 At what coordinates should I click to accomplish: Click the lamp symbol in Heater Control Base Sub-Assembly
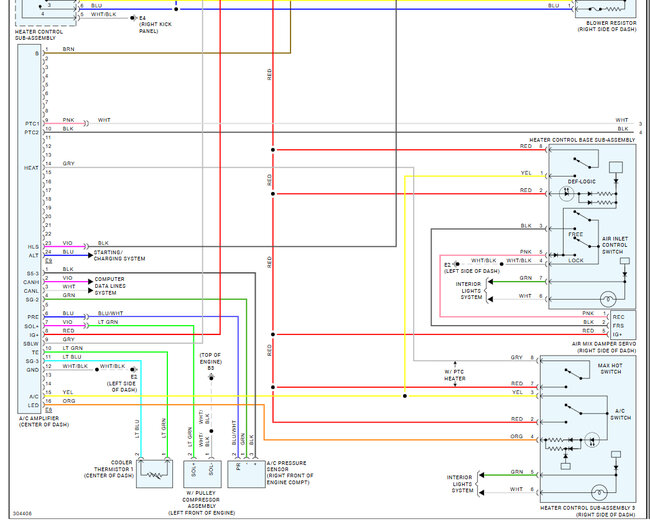click(608, 299)
